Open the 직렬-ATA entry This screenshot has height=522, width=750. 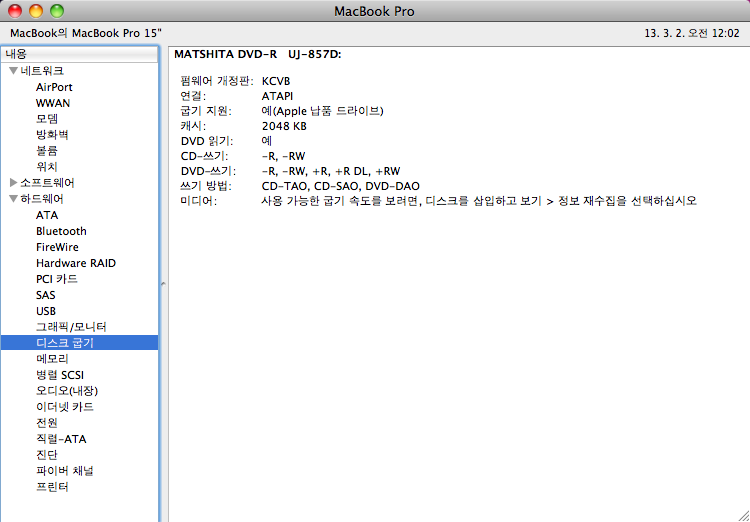pyautogui.click(x=61, y=439)
